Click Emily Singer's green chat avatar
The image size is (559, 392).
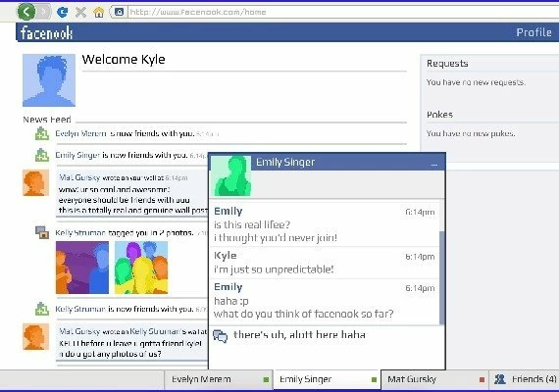pos(232,175)
